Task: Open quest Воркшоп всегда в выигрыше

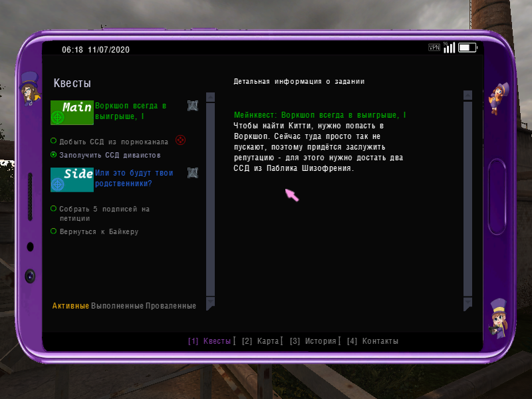Action: pyautogui.click(x=130, y=111)
